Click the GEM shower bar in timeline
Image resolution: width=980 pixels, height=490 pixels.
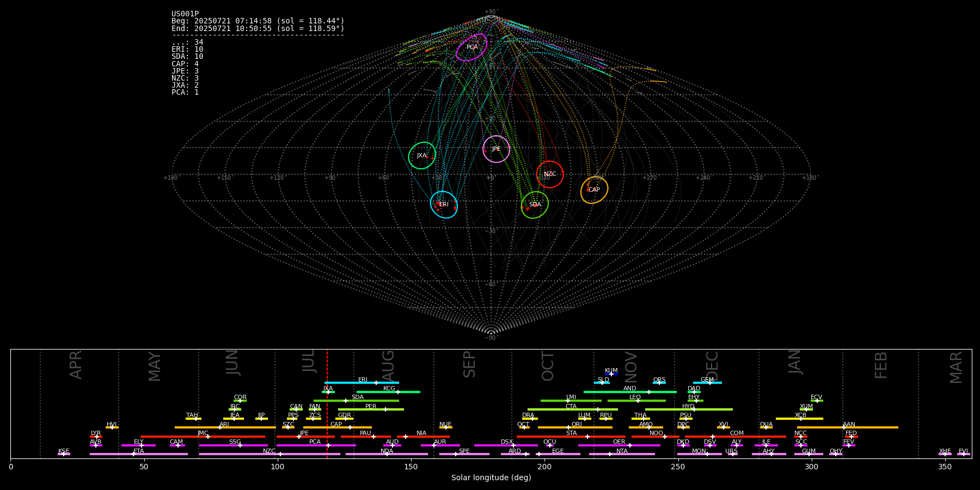tap(707, 383)
